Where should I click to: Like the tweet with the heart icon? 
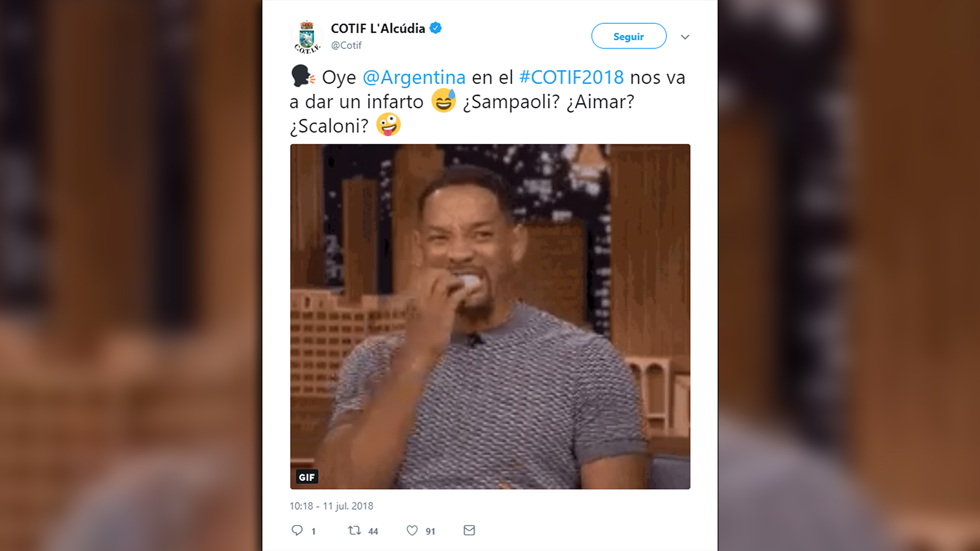click(412, 531)
